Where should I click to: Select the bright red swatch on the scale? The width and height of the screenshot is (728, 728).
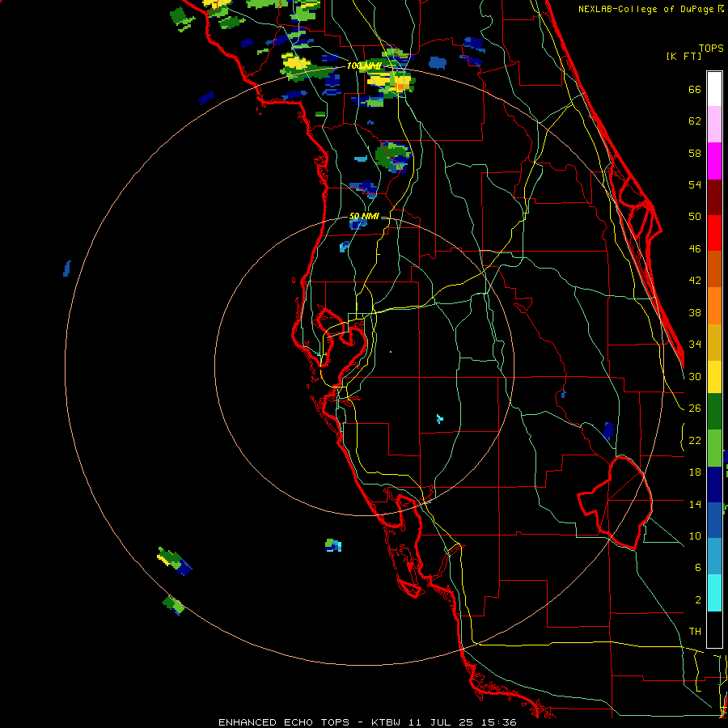pos(714,233)
